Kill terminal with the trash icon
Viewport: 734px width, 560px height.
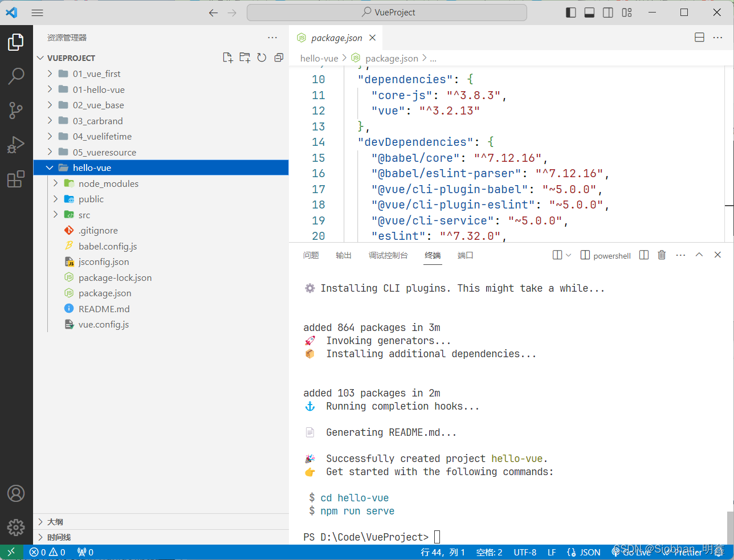662,255
